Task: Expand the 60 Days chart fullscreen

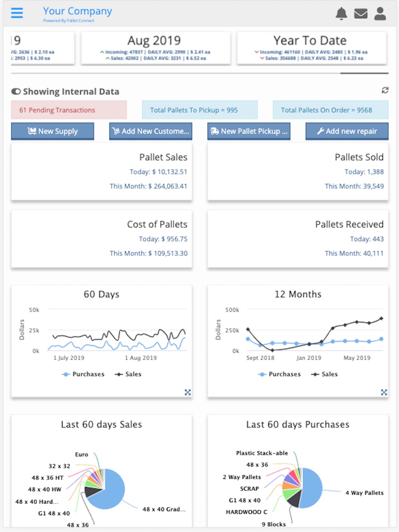Action: [x=188, y=392]
